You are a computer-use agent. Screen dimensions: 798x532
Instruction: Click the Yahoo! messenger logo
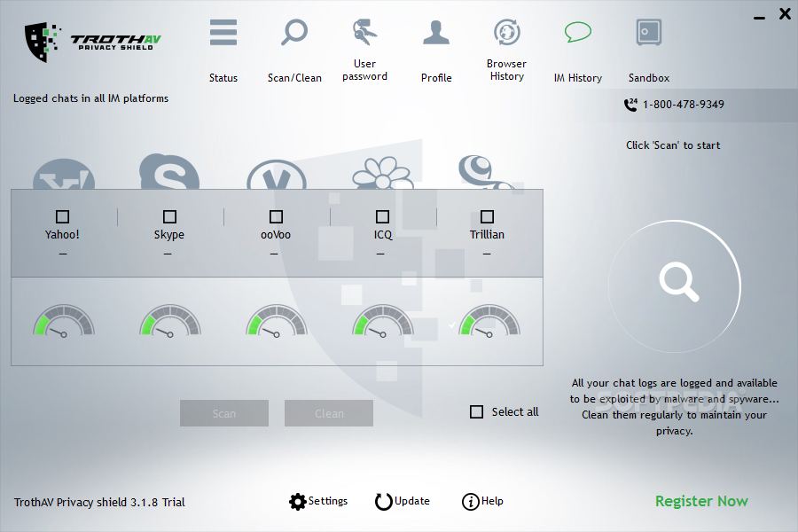(64, 174)
